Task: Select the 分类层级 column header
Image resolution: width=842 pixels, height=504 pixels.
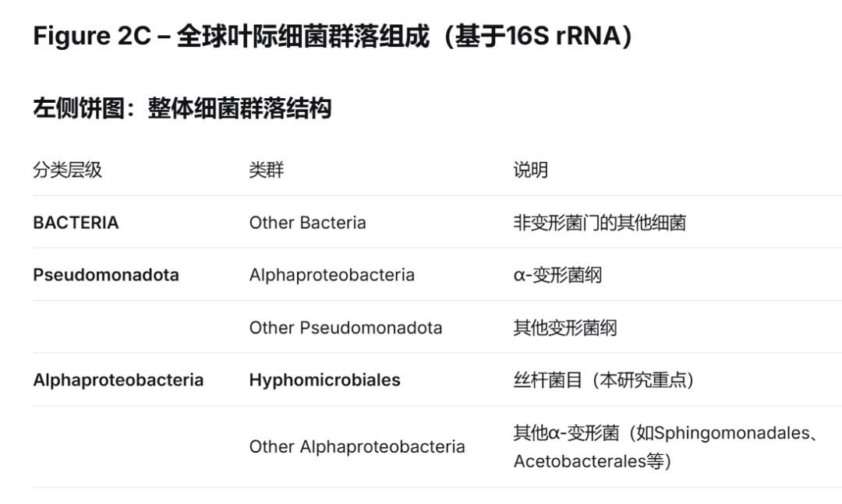Action: (x=67, y=170)
